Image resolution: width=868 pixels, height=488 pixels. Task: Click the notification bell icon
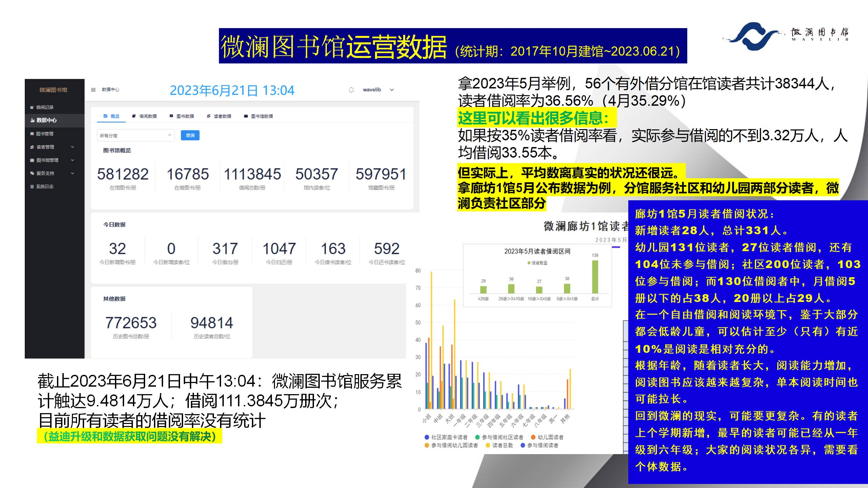click(351, 90)
